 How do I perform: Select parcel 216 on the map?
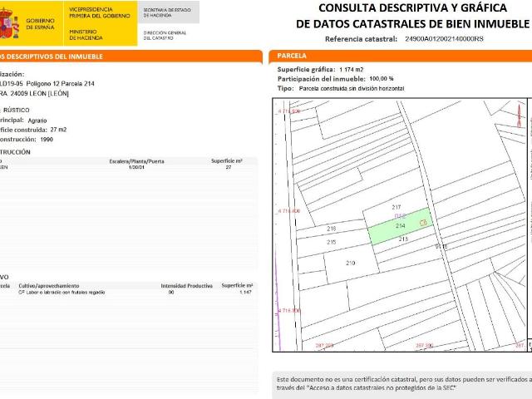331,229
